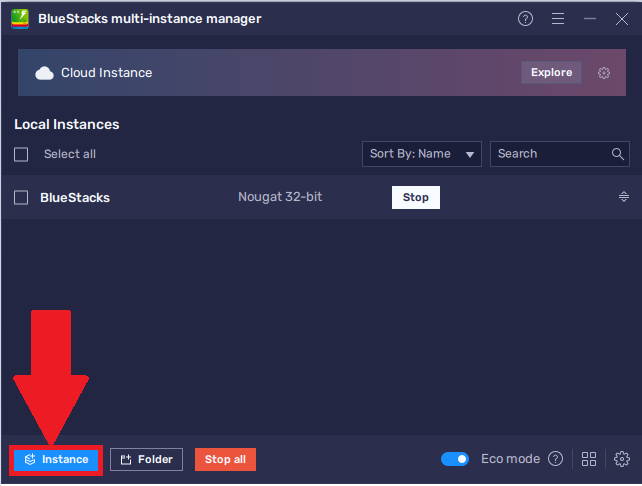This screenshot has height=486, width=642.
Task: Check the BlueStacks instance checkbox
Action: (x=21, y=198)
